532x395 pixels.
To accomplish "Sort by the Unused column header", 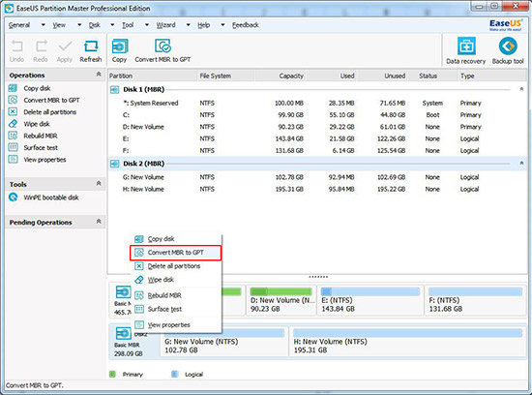I will click(382, 76).
